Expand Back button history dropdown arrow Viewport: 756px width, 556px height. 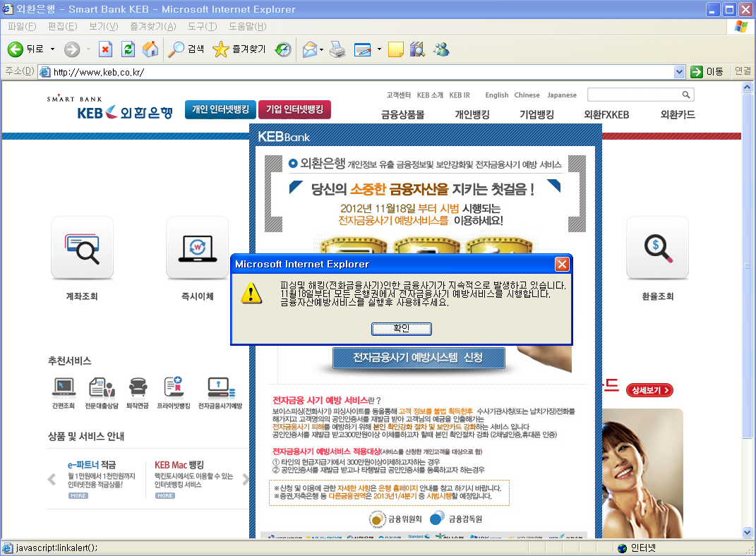52,49
